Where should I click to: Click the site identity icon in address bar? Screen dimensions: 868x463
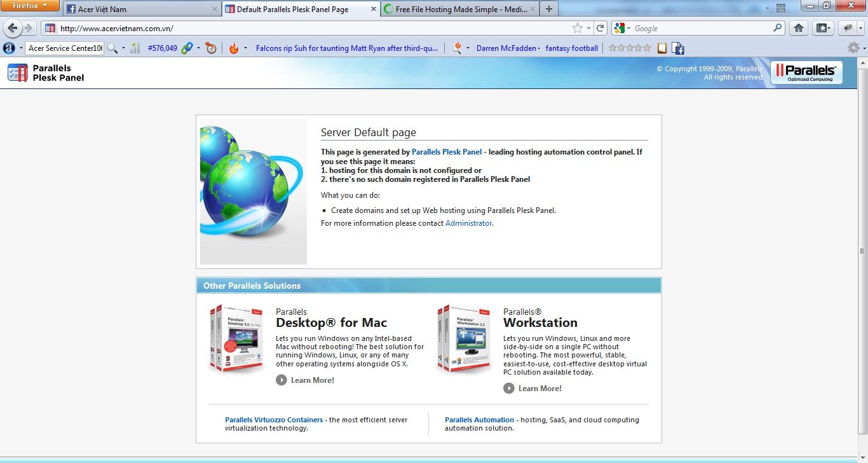(50, 28)
